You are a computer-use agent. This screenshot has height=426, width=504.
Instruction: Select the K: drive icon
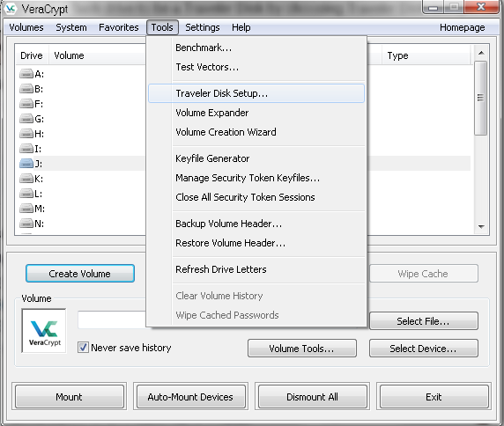(x=26, y=179)
